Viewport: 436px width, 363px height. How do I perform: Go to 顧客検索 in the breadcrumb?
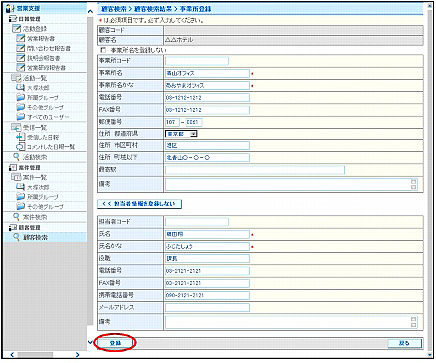pyautogui.click(x=114, y=9)
